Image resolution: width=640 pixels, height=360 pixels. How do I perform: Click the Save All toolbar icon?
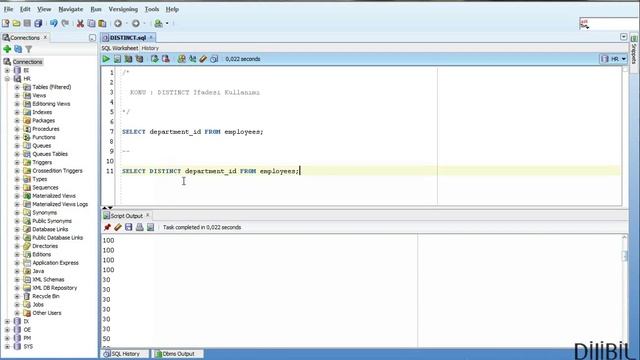(38, 23)
